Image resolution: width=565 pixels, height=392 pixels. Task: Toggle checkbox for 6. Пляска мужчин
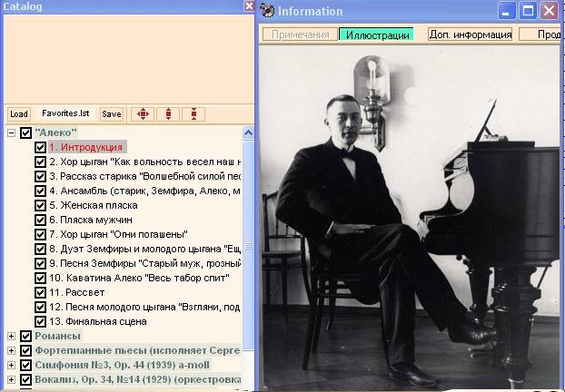40,220
